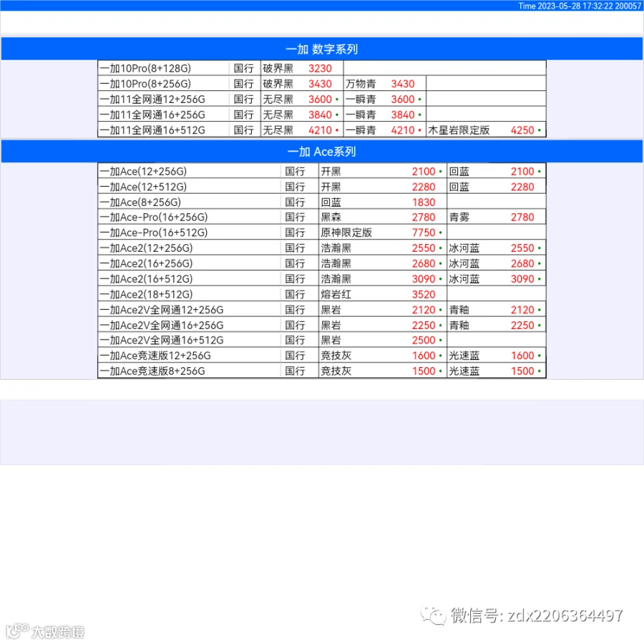Click '一瞬青' in the 一加11全网通12+256G row
The height and width of the screenshot is (644, 644).
(361, 99)
